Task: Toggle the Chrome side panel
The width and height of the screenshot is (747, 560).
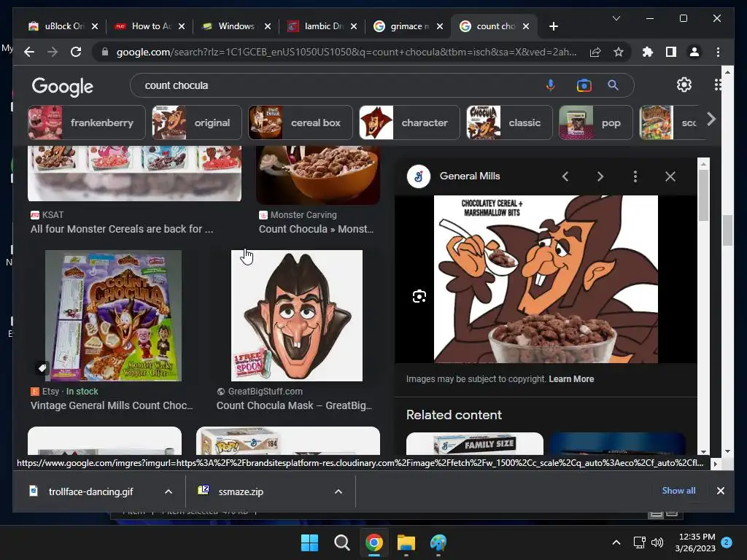Action: (x=671, y=52)
